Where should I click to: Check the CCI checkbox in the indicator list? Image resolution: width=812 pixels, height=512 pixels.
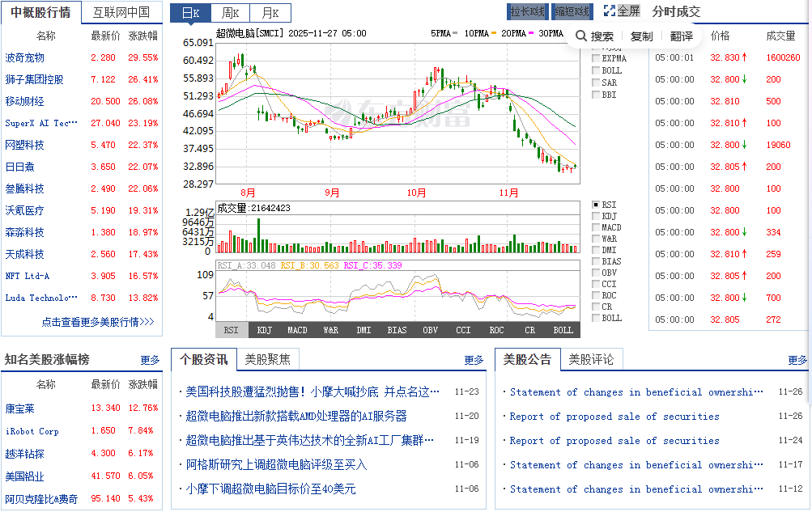click(x=596, y=285)
